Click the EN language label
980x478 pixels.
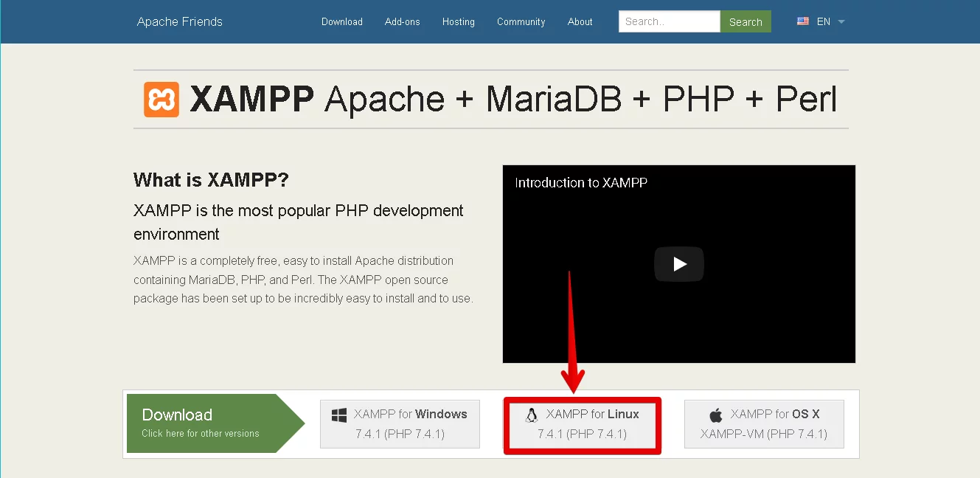coord(824,21)
